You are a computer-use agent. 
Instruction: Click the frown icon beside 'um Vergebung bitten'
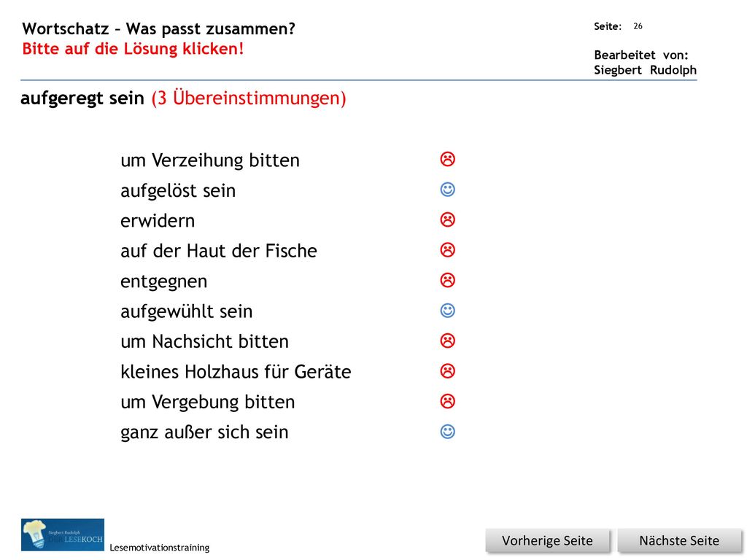coord(447,401)
